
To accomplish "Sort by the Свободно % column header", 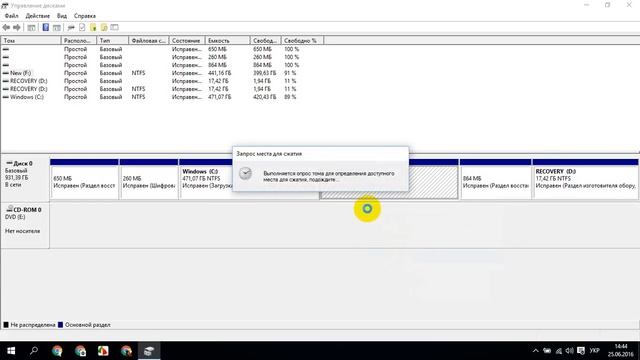I will pyautogui.click(x=302, y=40).
